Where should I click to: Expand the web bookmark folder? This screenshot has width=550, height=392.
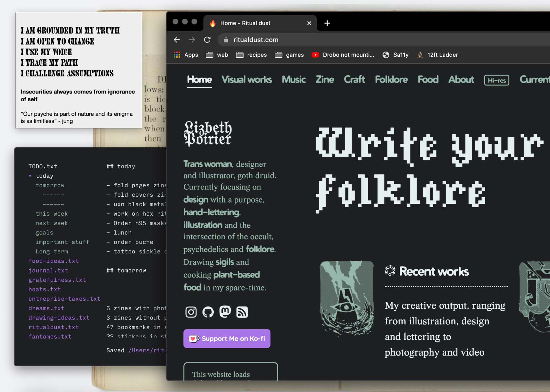[x=217, y=55]
